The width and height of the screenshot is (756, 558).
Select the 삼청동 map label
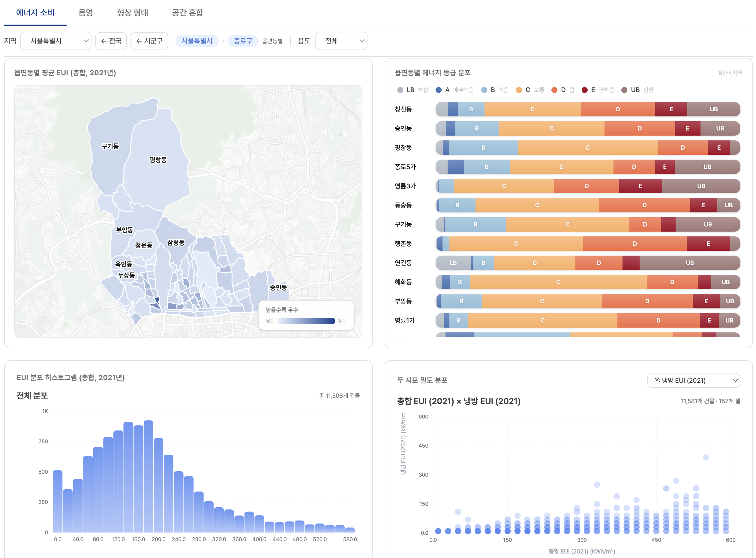pos(176,243)
